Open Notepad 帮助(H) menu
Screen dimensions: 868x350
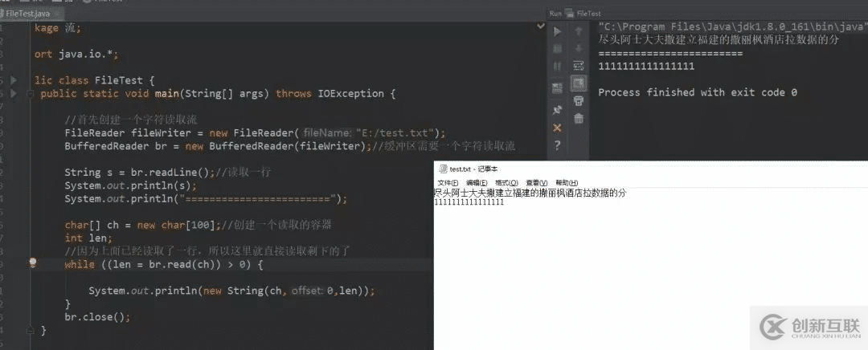[567, 182]
